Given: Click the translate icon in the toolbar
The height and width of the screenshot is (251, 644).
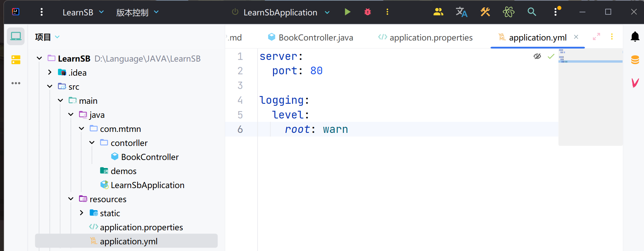Looking at the screenshot, I should (461, 12).
